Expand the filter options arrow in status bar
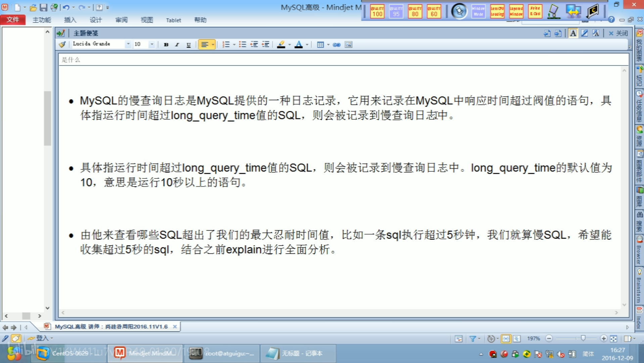This screenshot has height=363, width=644. pos(479,338)
